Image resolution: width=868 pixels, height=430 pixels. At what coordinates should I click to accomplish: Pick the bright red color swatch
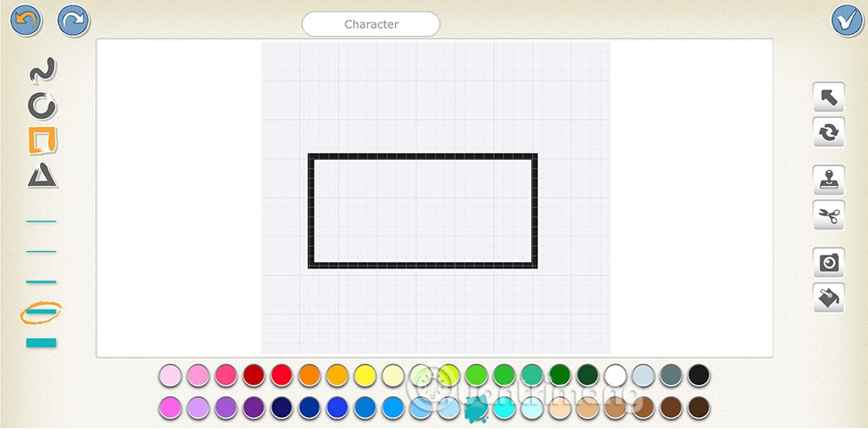[281, 375]
